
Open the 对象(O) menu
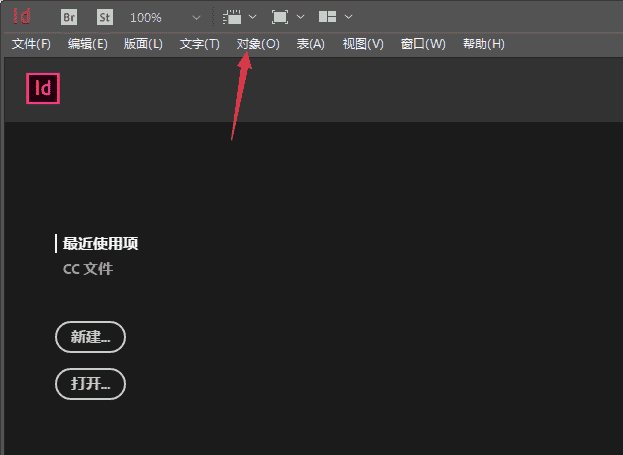coord(258,44)
